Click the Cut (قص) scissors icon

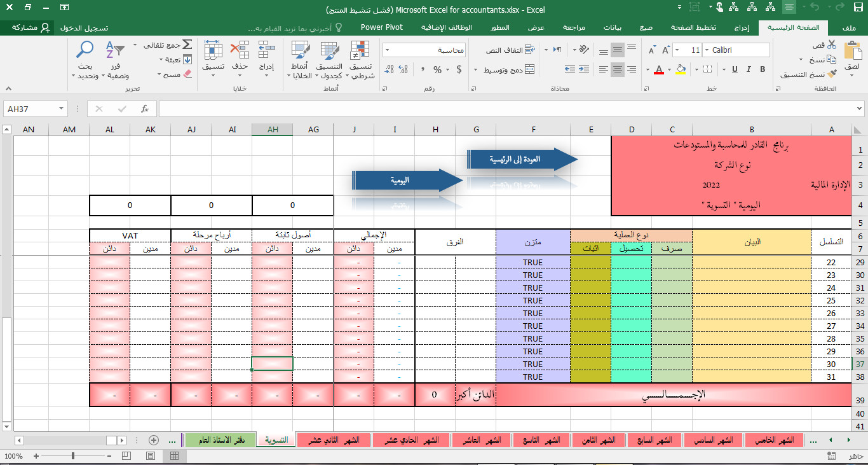(x=832, y=44)
